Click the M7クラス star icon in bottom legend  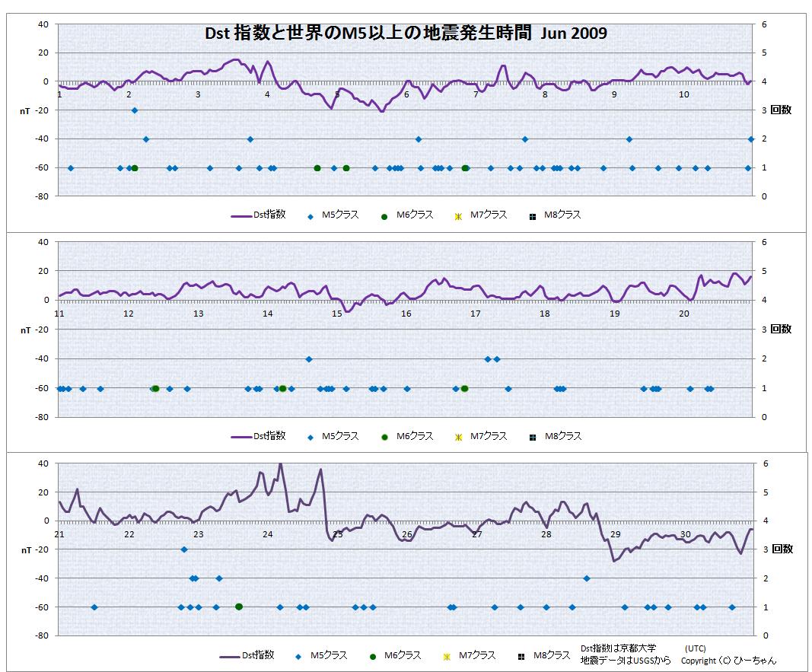[447, 656]
